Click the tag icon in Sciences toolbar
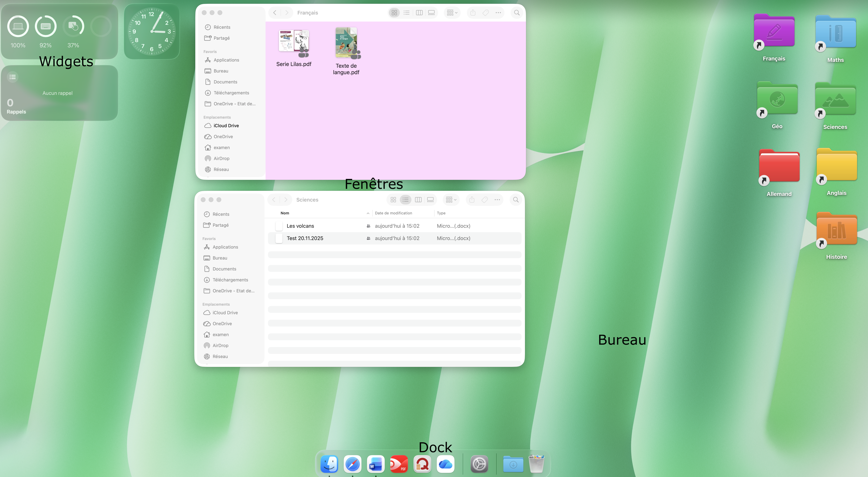Screen dimensions: 868x477 (x=485, y=200)
